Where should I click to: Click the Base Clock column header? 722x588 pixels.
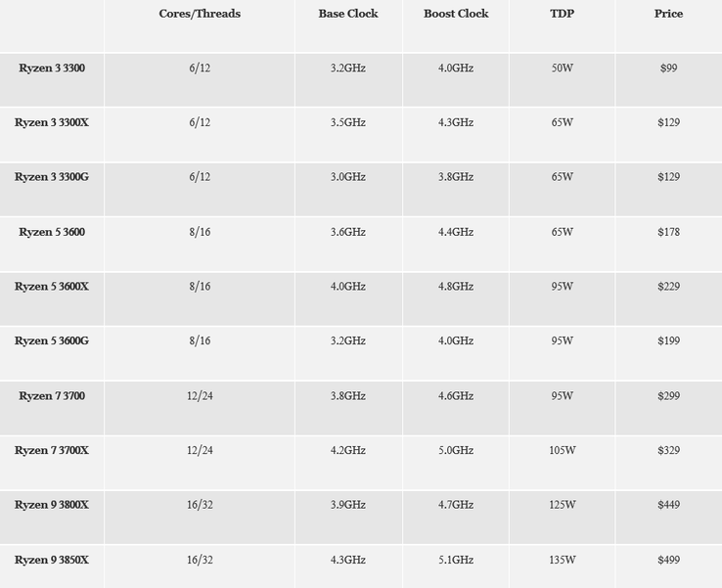click(x=348, y=14)
